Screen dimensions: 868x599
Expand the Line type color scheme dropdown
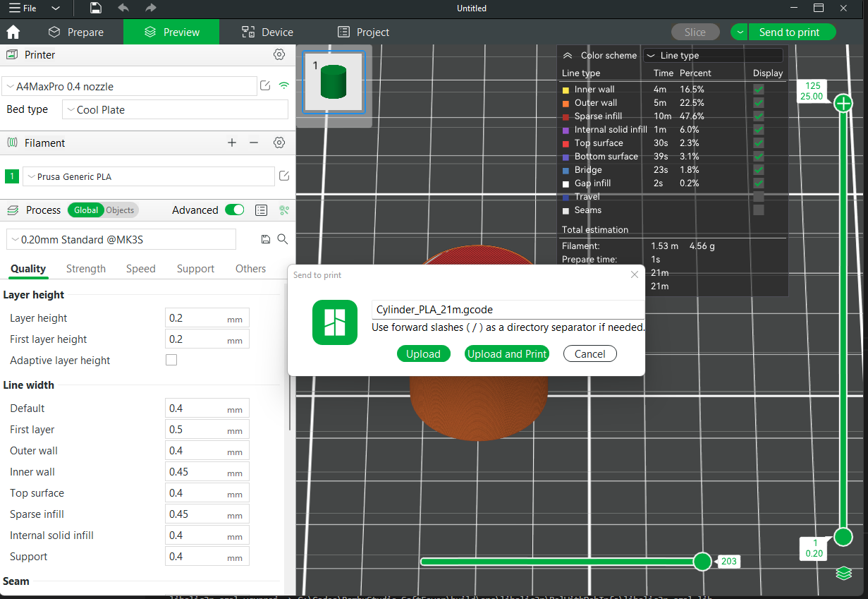click(x=713, y=55)
